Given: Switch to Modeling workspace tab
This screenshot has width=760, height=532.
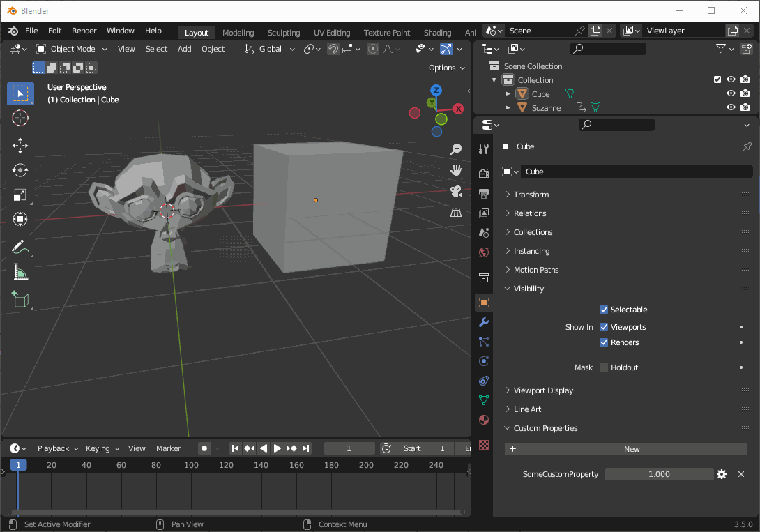Looking at the screenshot, I should click(238, 33).
